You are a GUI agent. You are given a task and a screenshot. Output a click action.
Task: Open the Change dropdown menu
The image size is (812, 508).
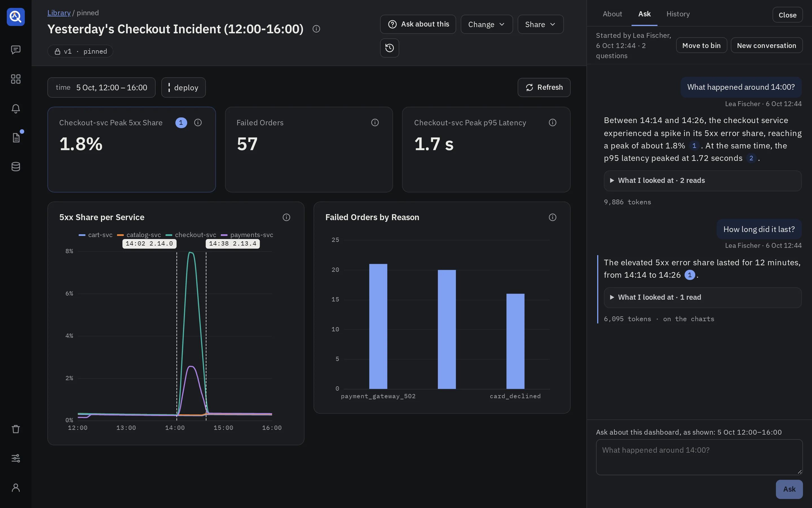pos(487,24)
